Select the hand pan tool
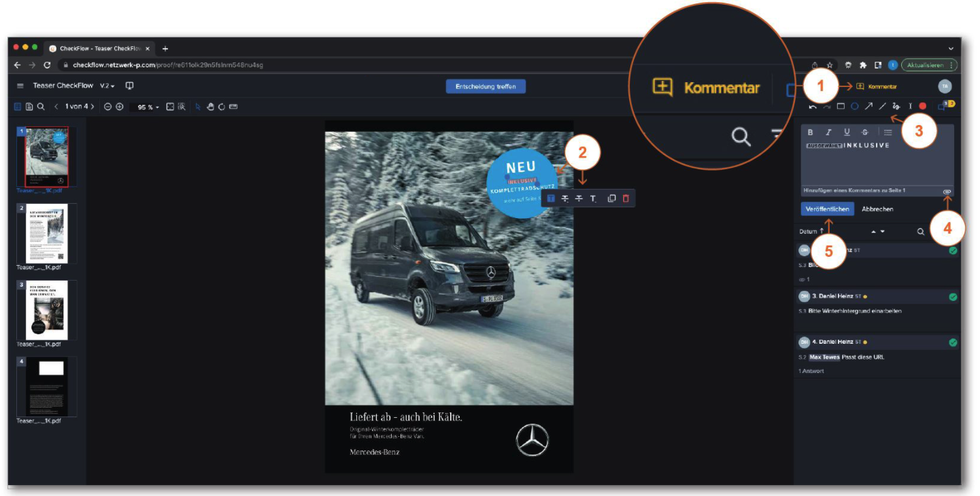 pos(210,107)
